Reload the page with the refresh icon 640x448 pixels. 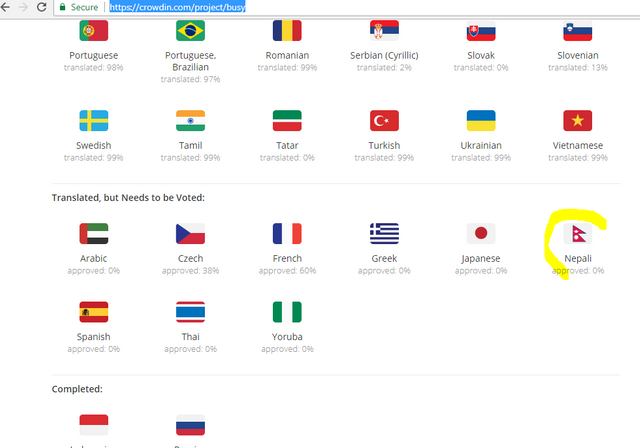(x=41, y=7)
